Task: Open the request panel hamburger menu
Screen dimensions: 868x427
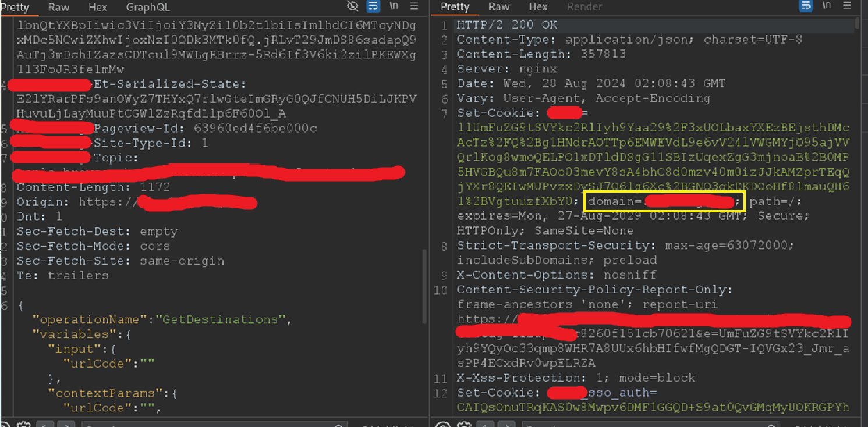Action: [x=414, y=6]
